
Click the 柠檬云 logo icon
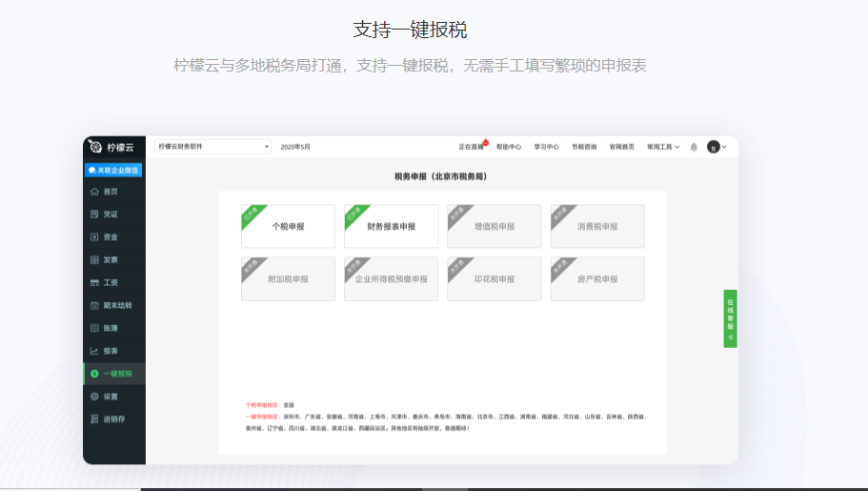click(x=96, y=146)
